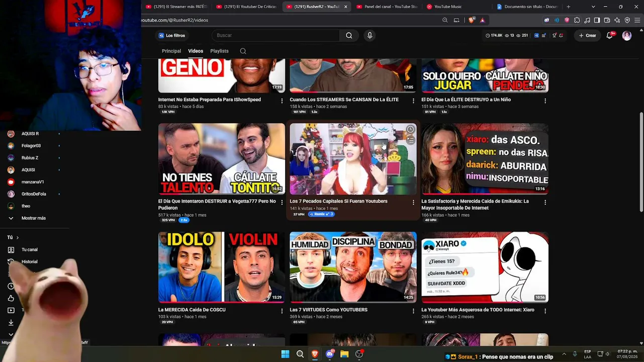Open the manzanaV1 subscription channel
The width and height of the screenshot is (644, 362).
(x=33, y=182)
